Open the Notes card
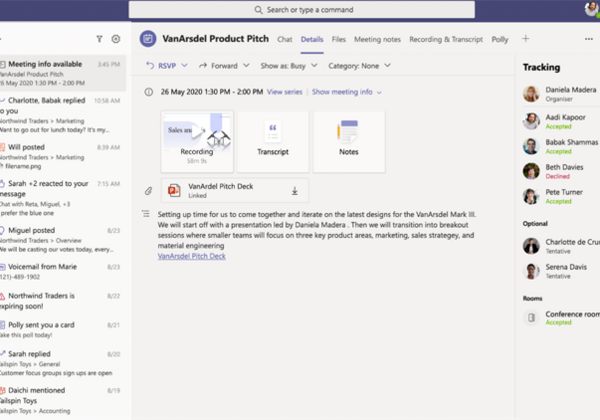The height and width of the screenshot is (420, 600). click(x=349, y=142)
